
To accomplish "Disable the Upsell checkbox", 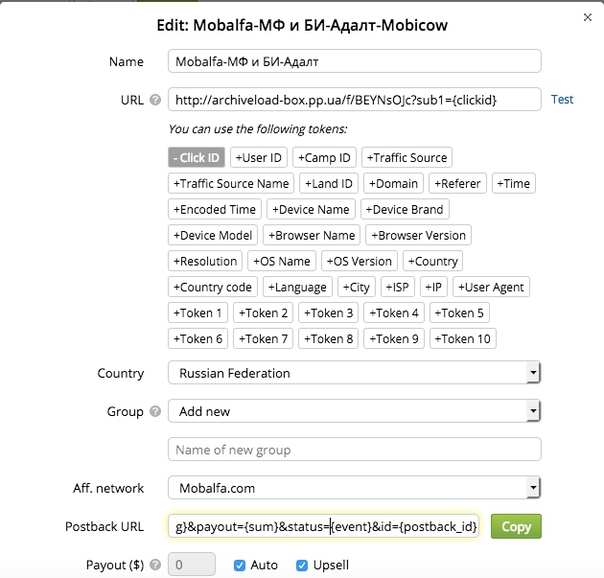I will 302,565.
